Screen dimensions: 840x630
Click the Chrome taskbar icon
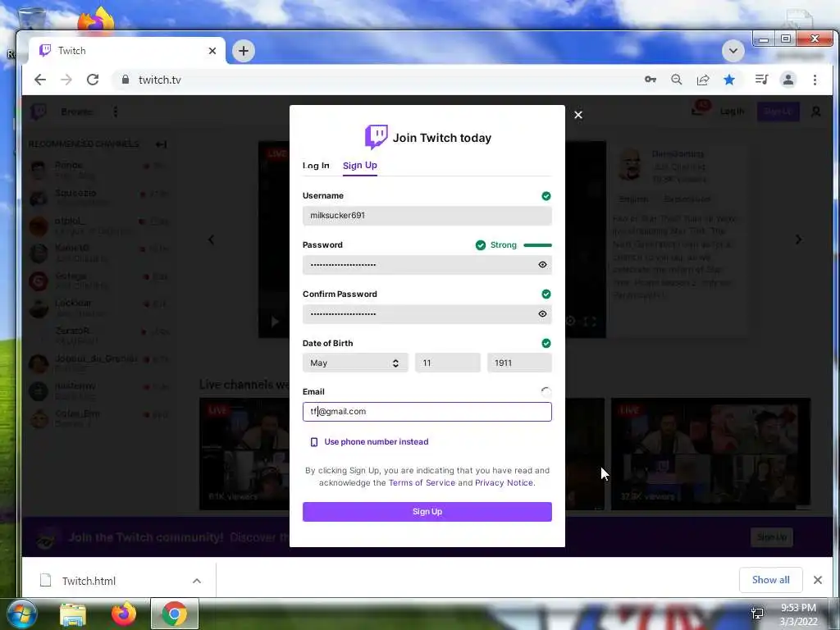click(175, 614)
